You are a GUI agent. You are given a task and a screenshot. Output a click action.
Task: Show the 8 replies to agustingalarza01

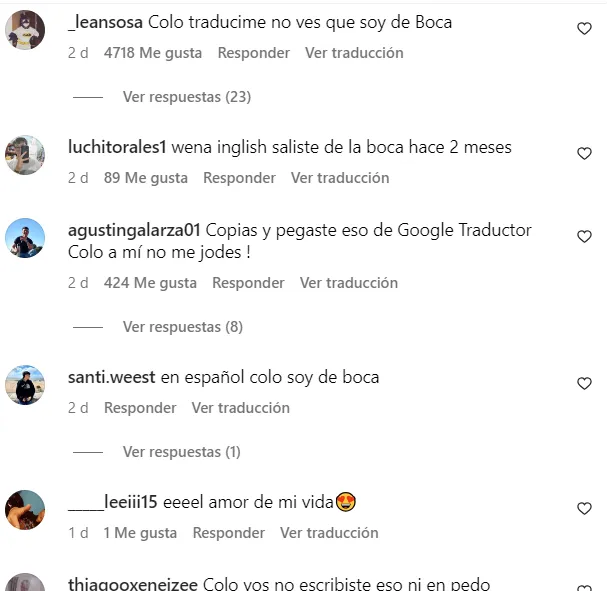click(183, 327)
